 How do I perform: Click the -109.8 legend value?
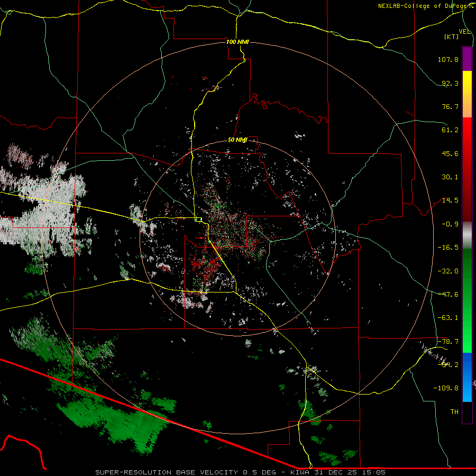(446, 388)
